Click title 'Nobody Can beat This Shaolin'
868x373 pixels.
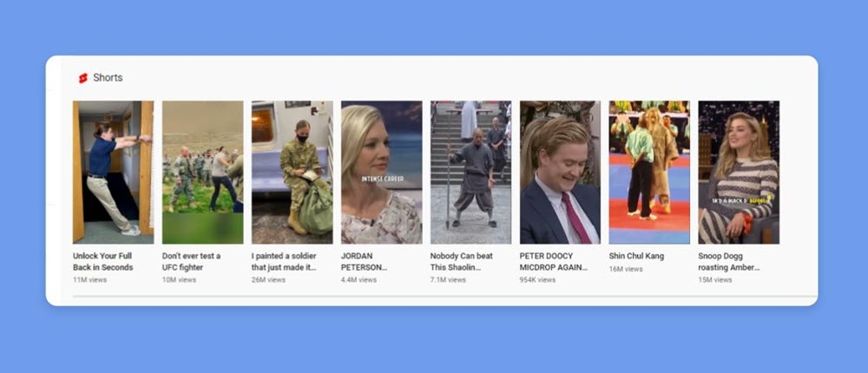pos(462,262)
